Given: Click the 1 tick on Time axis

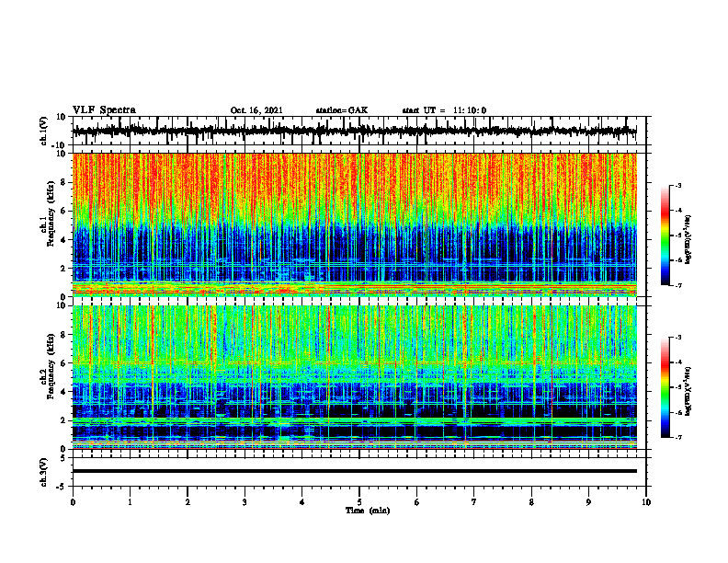Looking at the screenshot, I should (130, 502).
